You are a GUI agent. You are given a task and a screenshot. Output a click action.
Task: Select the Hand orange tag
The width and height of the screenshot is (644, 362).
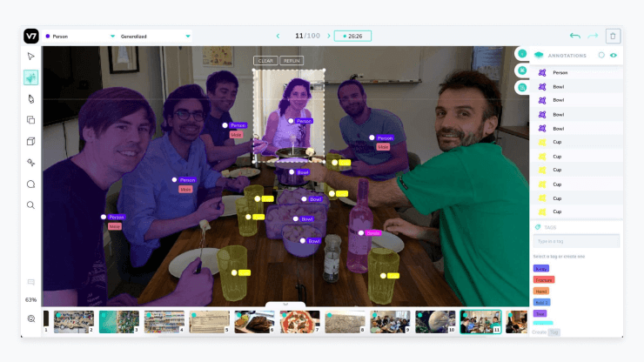click(541, 292)
